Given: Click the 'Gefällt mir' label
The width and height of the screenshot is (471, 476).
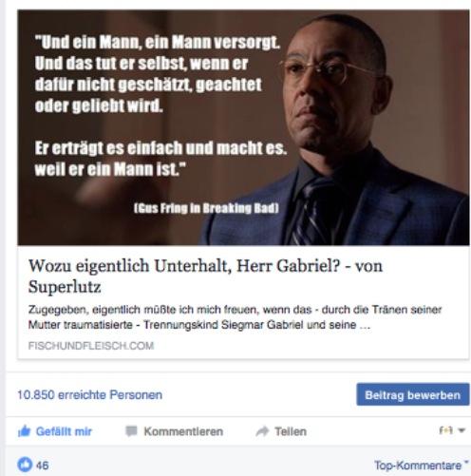Looking at the screenshot, I should (64, 431).
